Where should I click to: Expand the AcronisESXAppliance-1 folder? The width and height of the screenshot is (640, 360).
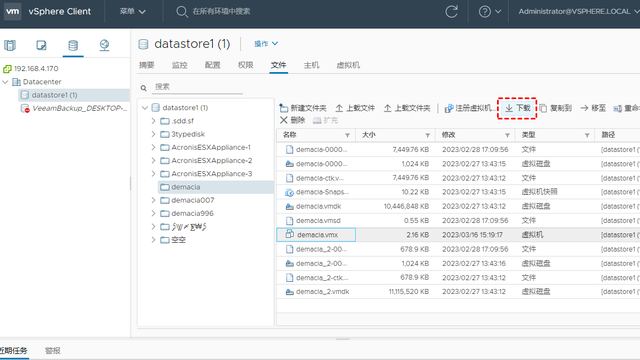153,147
